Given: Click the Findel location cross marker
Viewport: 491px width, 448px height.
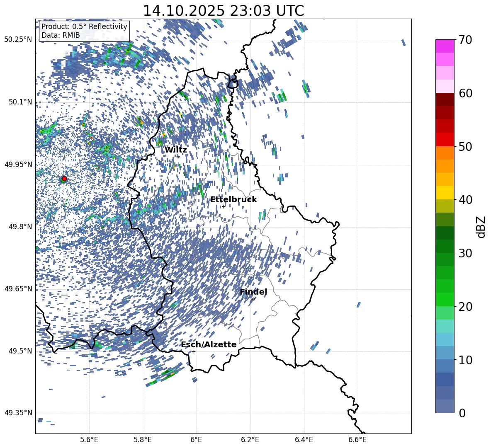Looking at the screenshot, I should click(253, 299).
